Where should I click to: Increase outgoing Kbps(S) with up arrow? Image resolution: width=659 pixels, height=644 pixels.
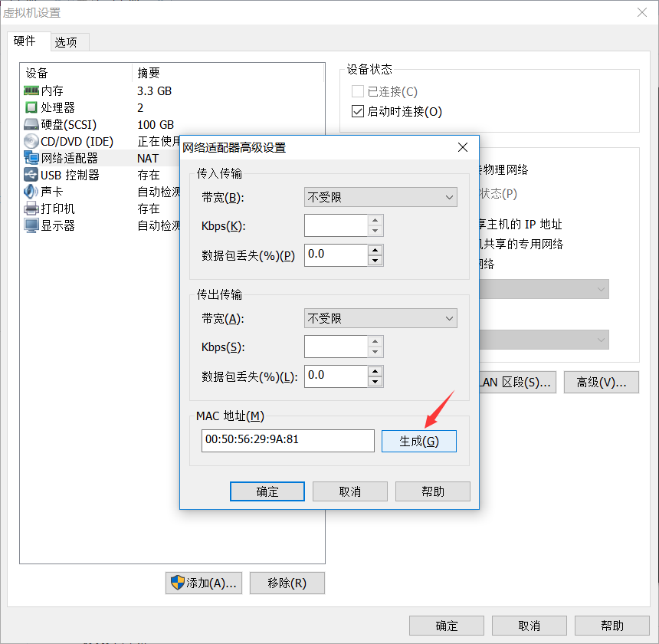coord(375,341)
